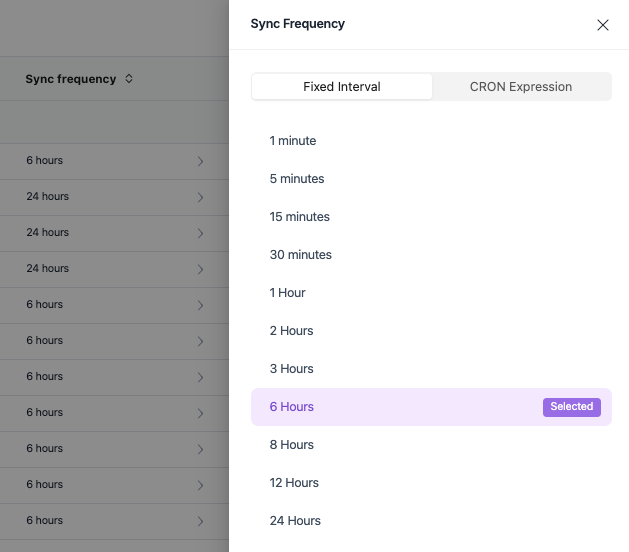Viewport: 629px width, 552px height.
Task: Sort by Sync frequency column arrows
Action: [x=129, y=79]
